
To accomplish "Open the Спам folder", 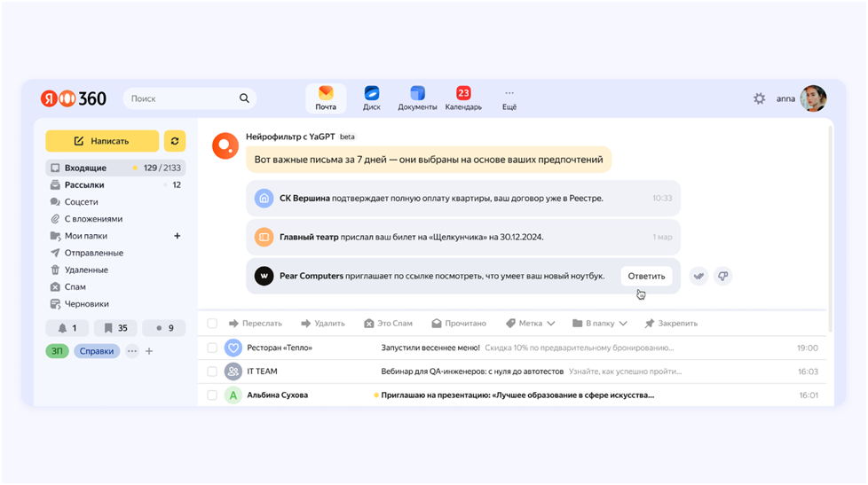I will 115,287.
